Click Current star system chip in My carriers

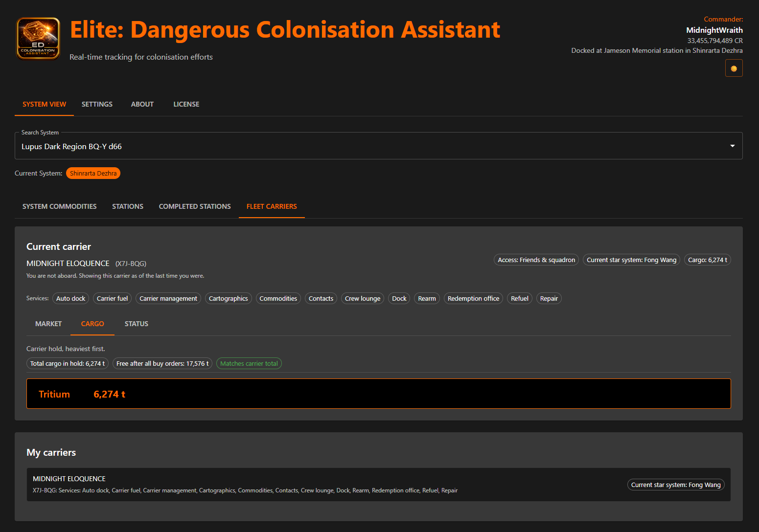pos(676,485)
